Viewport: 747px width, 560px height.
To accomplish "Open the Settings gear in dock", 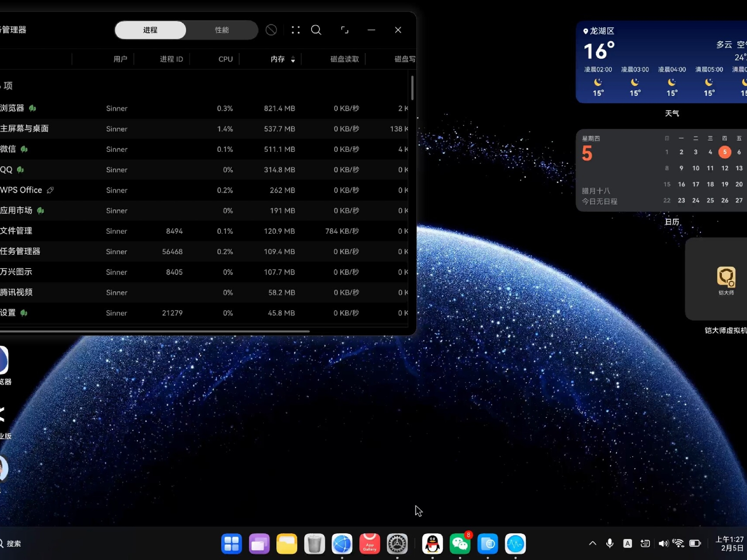I will click(x=397, y=544).
